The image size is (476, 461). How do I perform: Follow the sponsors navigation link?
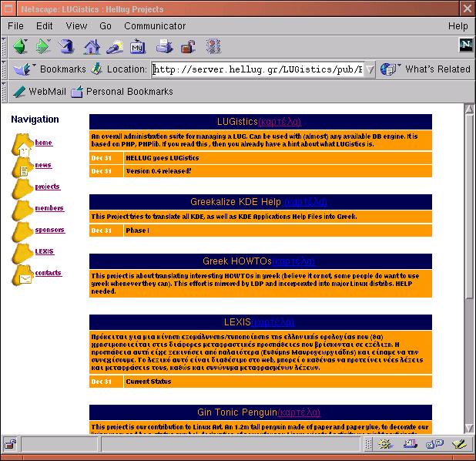(x=49, y=230)
